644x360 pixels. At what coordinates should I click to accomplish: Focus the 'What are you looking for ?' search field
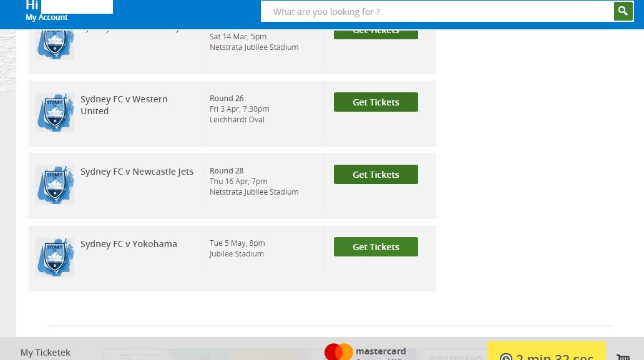pos(437,11)
